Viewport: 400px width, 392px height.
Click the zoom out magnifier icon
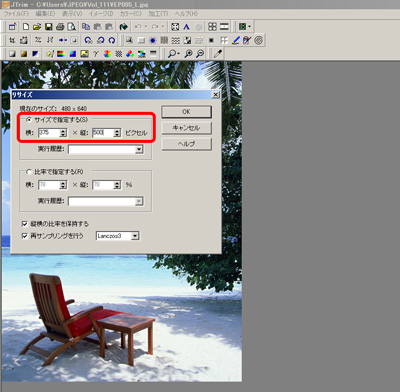200,54
